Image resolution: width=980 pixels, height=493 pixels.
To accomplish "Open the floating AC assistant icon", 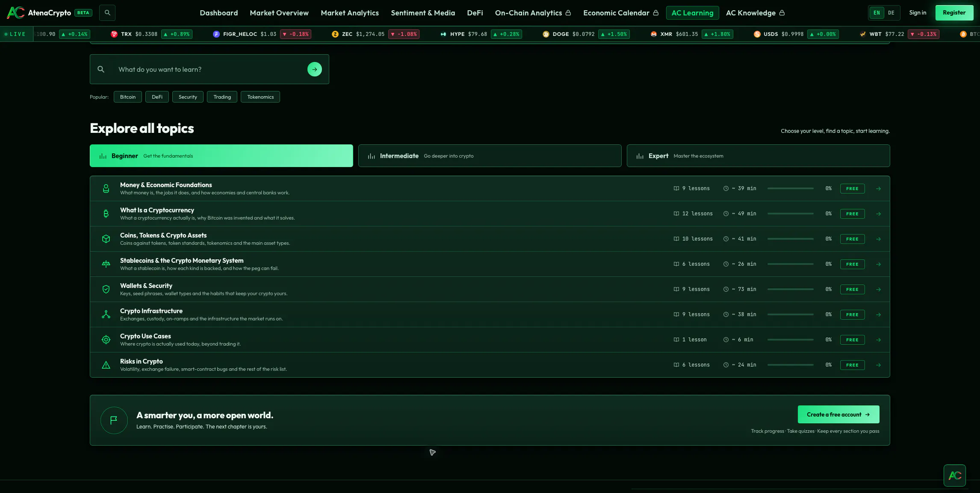I will (x=955, y=475).
